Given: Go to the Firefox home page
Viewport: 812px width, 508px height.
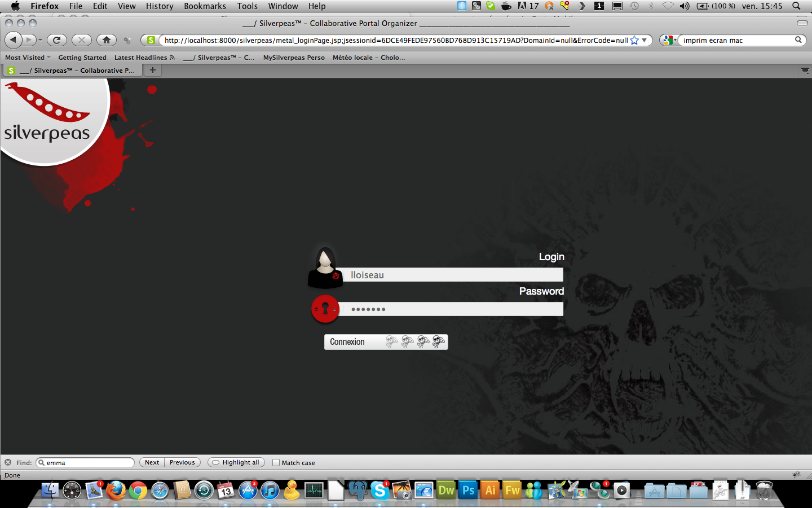Looking at the screenshot, I should 106,40.
